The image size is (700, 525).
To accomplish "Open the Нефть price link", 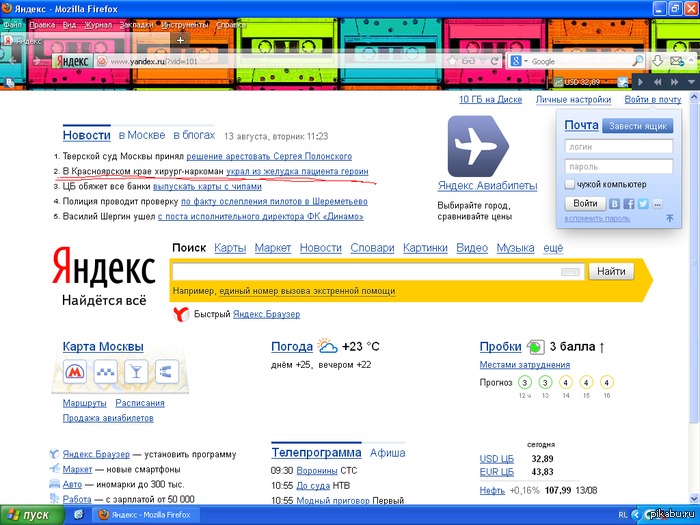I will pyautogui.click(x=492, y=490).
